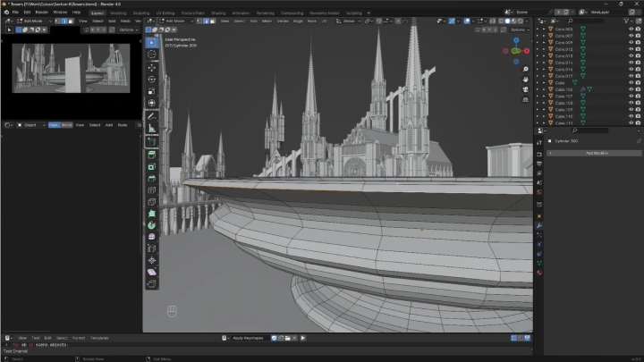Open the Global transform orientation dropdown
Screen dimensions: 644x362
coord(348,21)
